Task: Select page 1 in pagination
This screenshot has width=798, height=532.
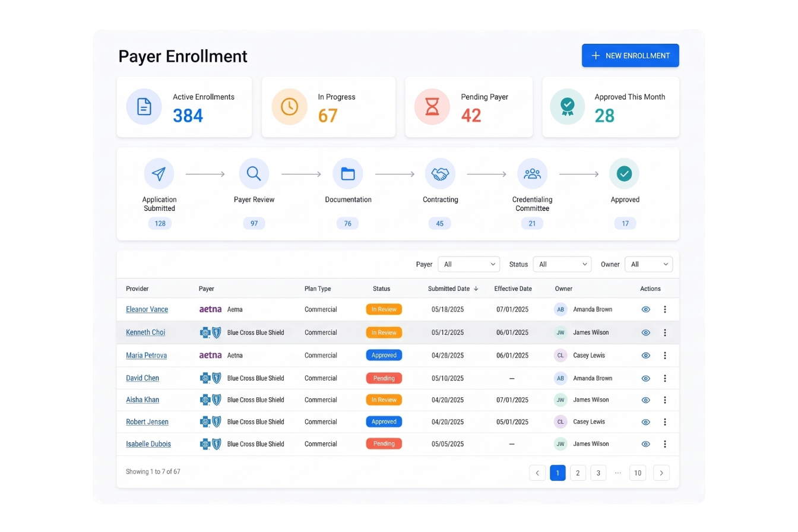Action: [x=558, y=473]
